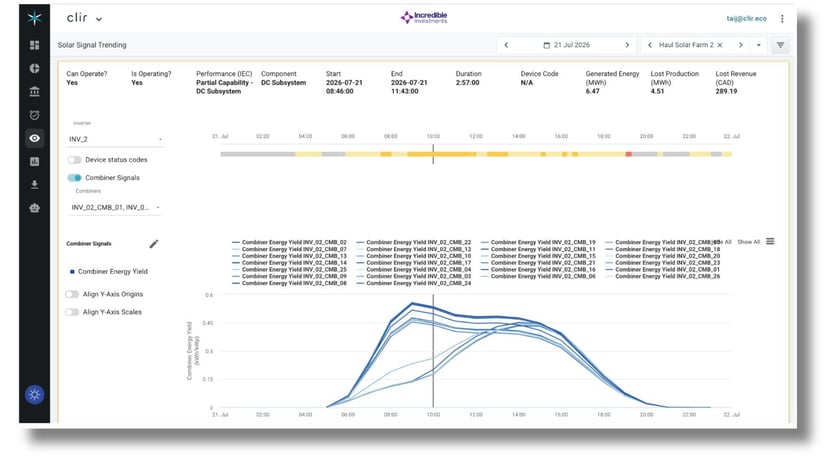Click the download icon in sidebar
Viewport: 840px width, 459px height.
point(34,185)
